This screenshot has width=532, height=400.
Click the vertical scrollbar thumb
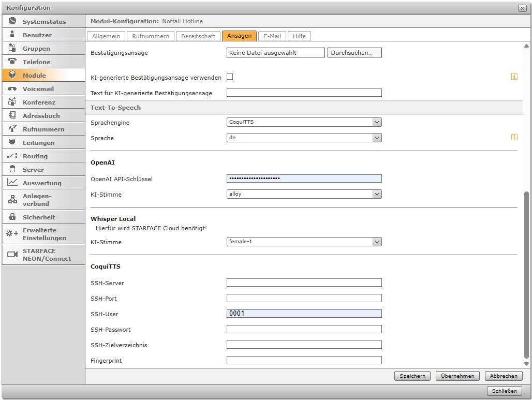pyautogui.click(x=526, y=274)
